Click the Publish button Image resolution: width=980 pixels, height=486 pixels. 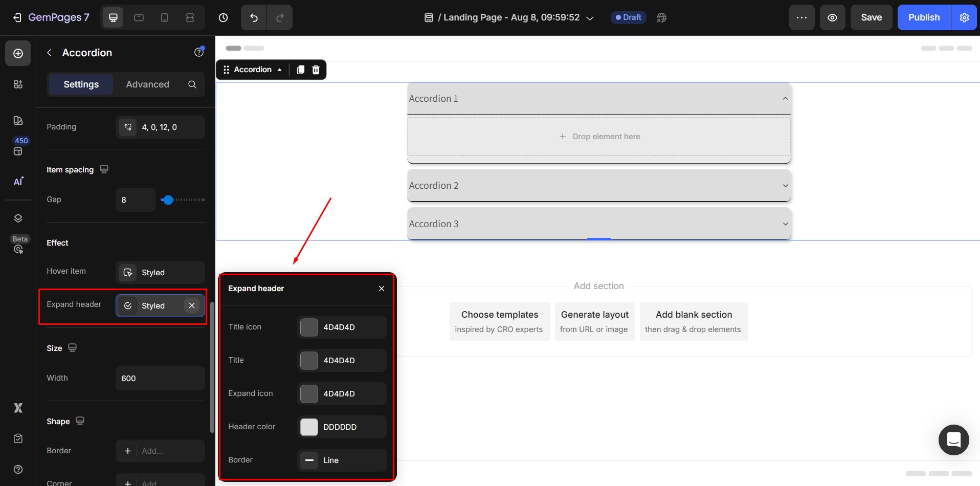click(x=923, y=17)
